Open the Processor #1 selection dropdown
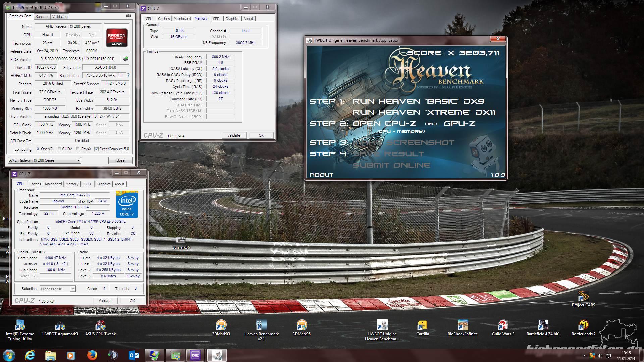Image resolution: width=644 pixels, height=362 pixels. point(58,289)
